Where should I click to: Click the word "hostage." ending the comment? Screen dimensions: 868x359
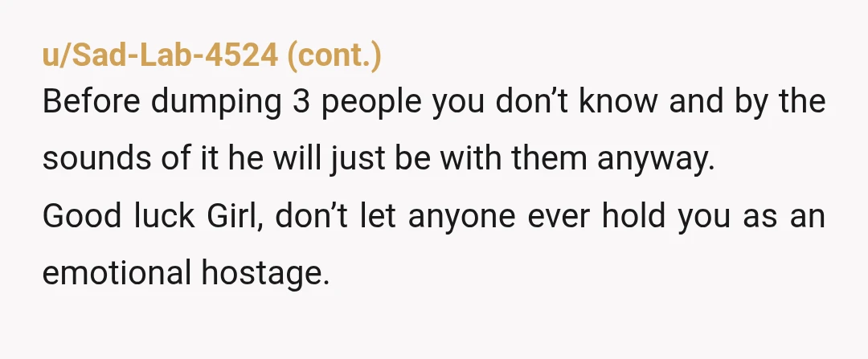(x=266, y=275)
